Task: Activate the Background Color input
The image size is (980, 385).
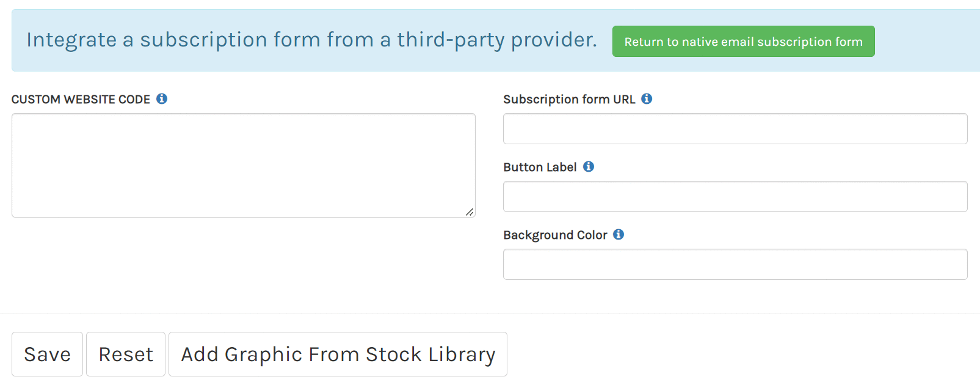Action: [x=735, y=265]
